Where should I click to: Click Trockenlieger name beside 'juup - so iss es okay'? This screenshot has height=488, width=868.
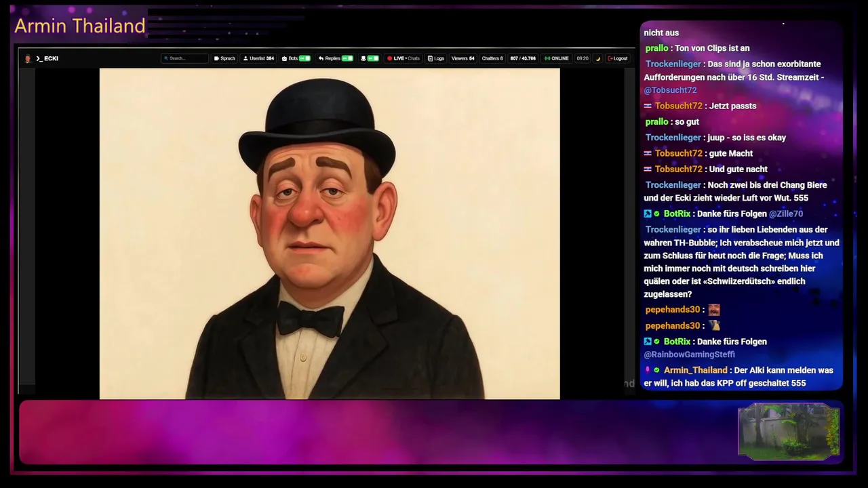(x=673, y=138)
